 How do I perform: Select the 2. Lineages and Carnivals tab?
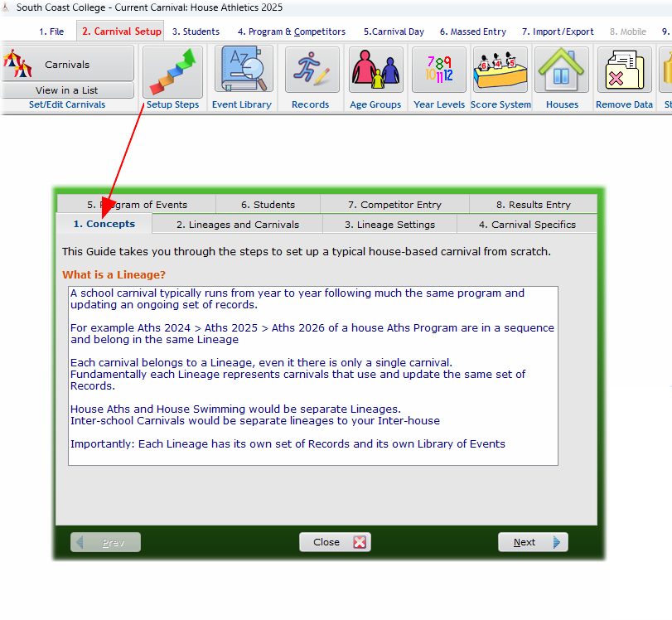coord(237,225)
